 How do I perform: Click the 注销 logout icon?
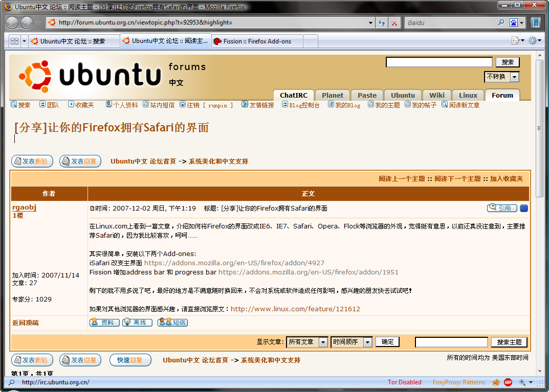tap(183, 104)
